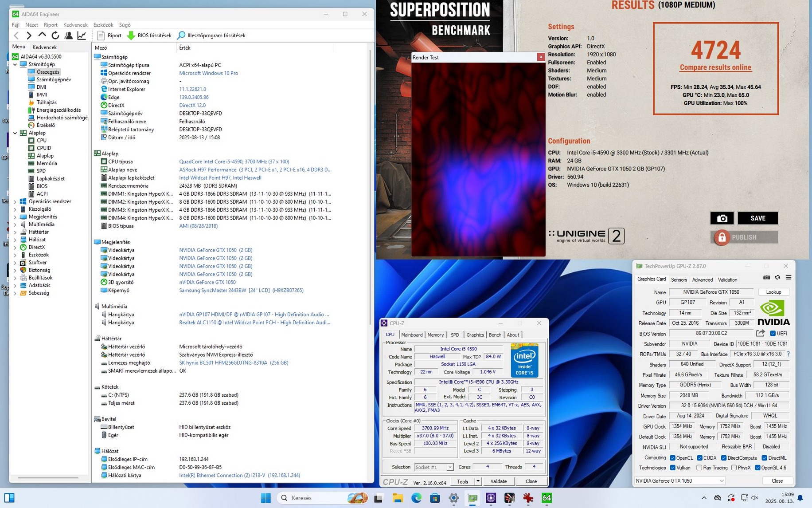Open the GPU selection dropdown in GPU-Z

tap(680, 480)
